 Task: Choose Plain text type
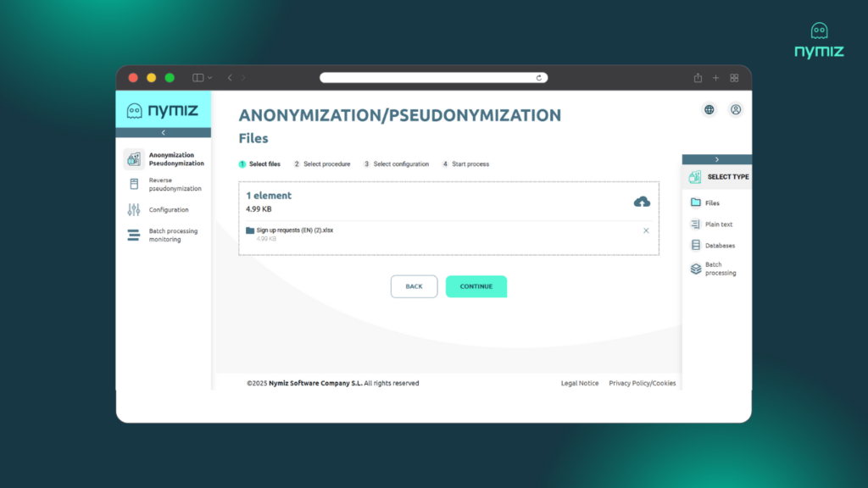(x=718, y=225)
